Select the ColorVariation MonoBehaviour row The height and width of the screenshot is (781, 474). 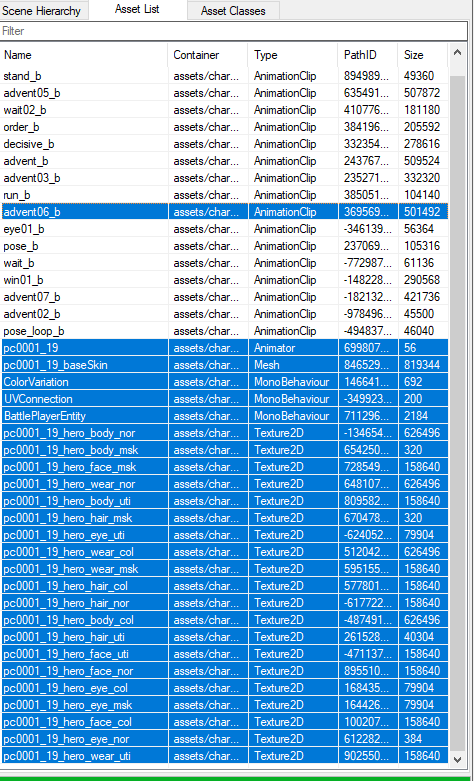[225, 382]
